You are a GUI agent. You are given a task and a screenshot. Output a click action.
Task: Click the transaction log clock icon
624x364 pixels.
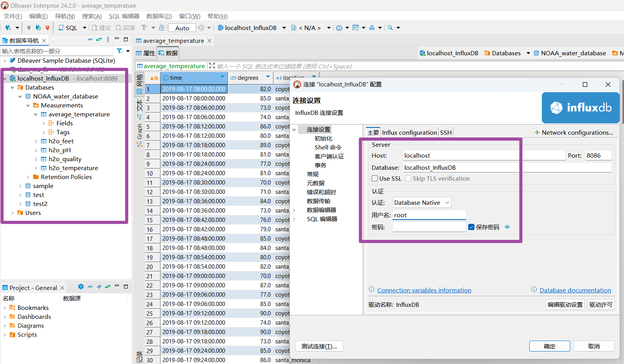point(201,28)
